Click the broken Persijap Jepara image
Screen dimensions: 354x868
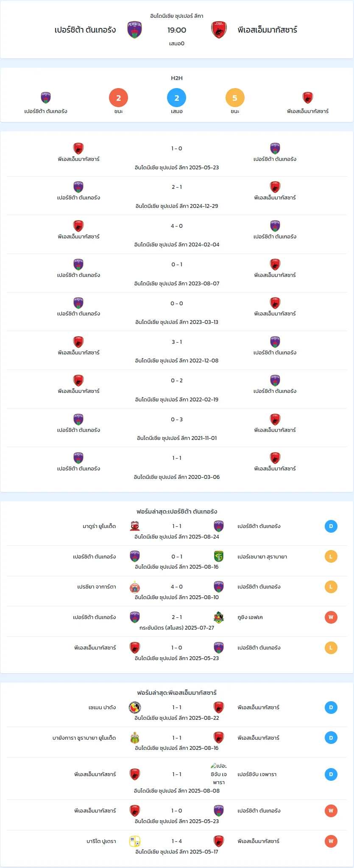coord(219,774)
